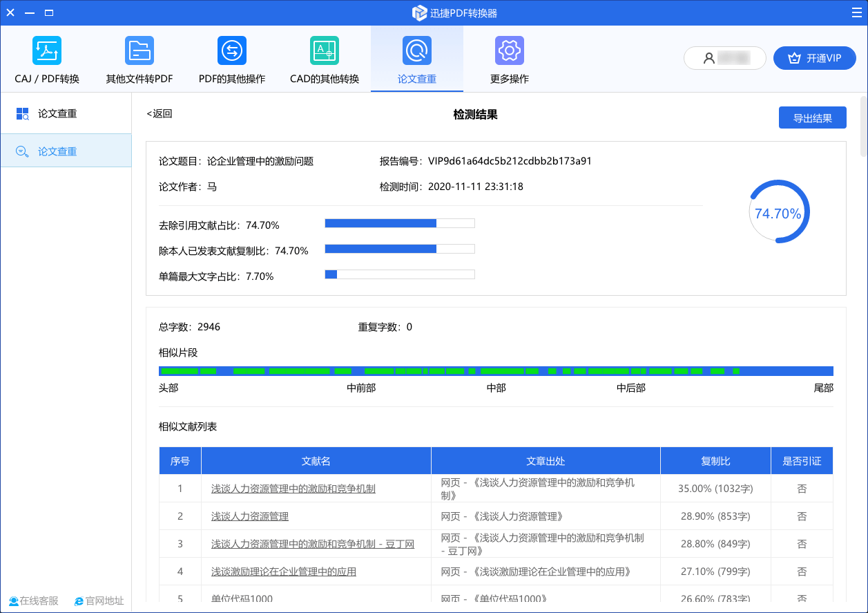Click the 开通VIP button

[815, 59]
